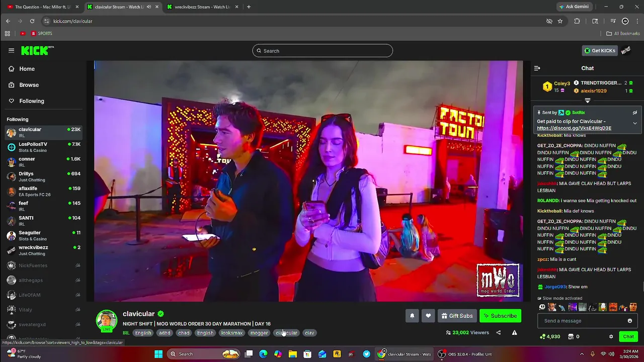Open the Discord invite link in pinned message
Viewport: 644px width, 362px height.
[574, 128]
